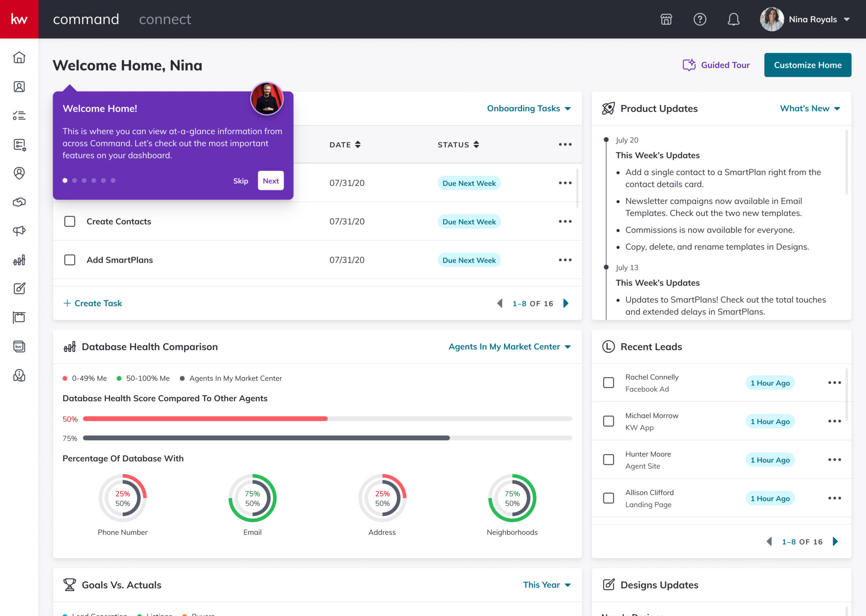
Task: Click the Marketplace storefront icon in top bar
Action: pyautogui.click(x=666, y=19)
